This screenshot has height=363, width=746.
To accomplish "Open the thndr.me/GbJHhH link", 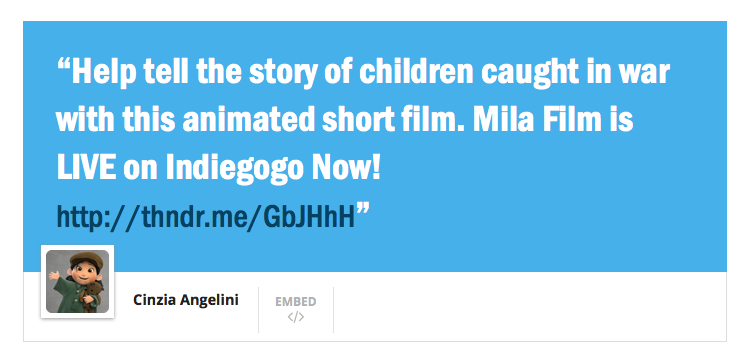I will tap(206, 217).
